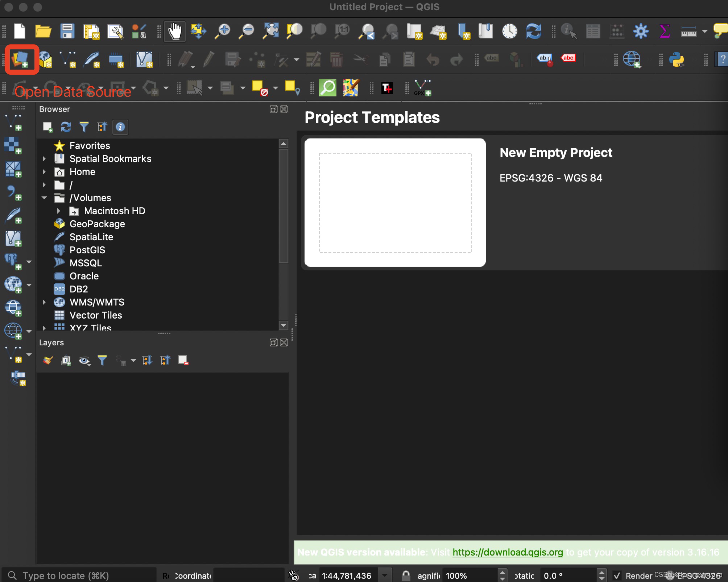The image size is (728, 582).
Task: Collapse the /Volumes folder
Action: (44, 198)
